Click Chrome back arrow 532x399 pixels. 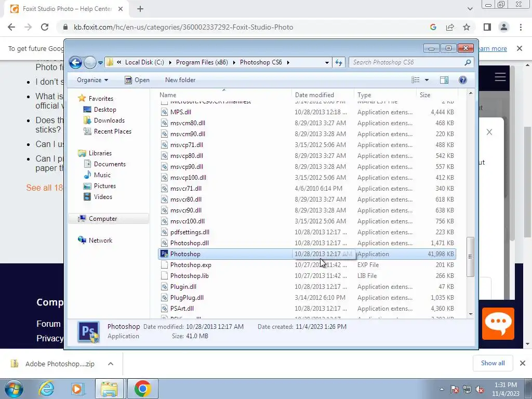click(11, 27)
